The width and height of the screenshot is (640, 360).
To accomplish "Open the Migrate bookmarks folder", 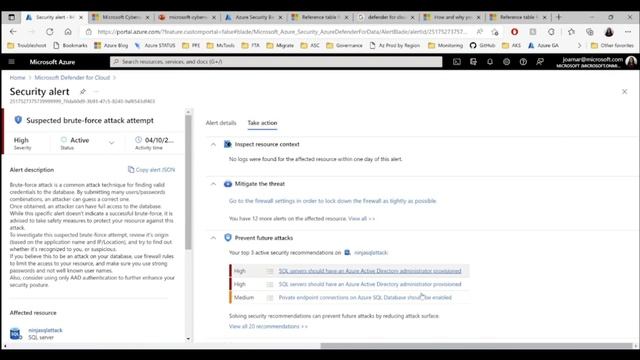I will click(x=280, y=45).
